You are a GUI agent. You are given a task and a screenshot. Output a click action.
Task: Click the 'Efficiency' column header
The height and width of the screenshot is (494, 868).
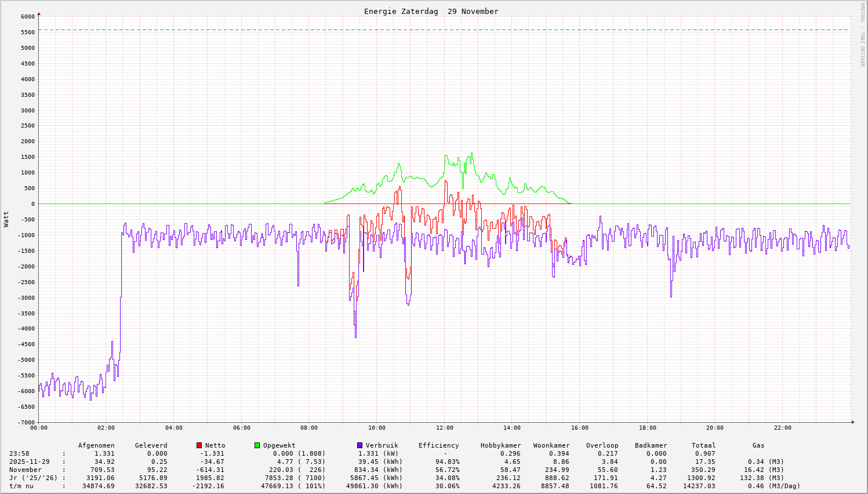coord(438,445)
